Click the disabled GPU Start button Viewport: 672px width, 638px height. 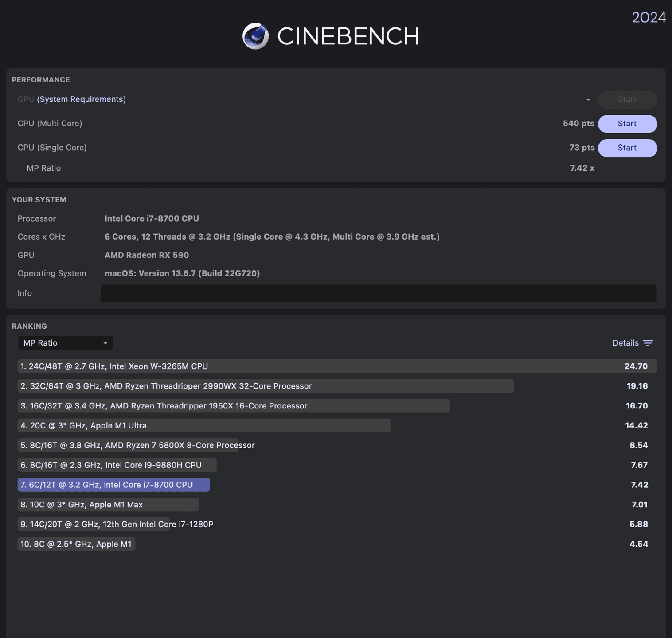click(x=627, y=100)
